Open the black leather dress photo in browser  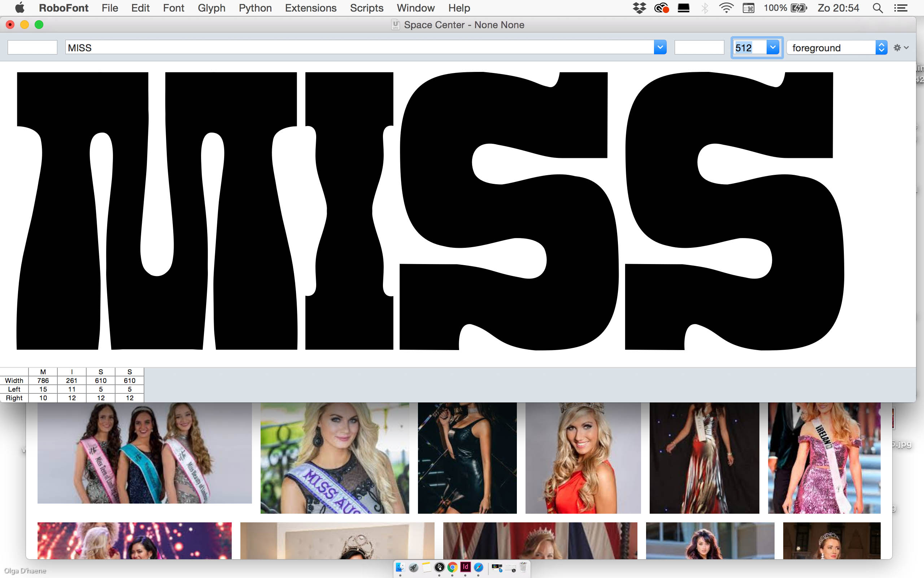point(467,458)
